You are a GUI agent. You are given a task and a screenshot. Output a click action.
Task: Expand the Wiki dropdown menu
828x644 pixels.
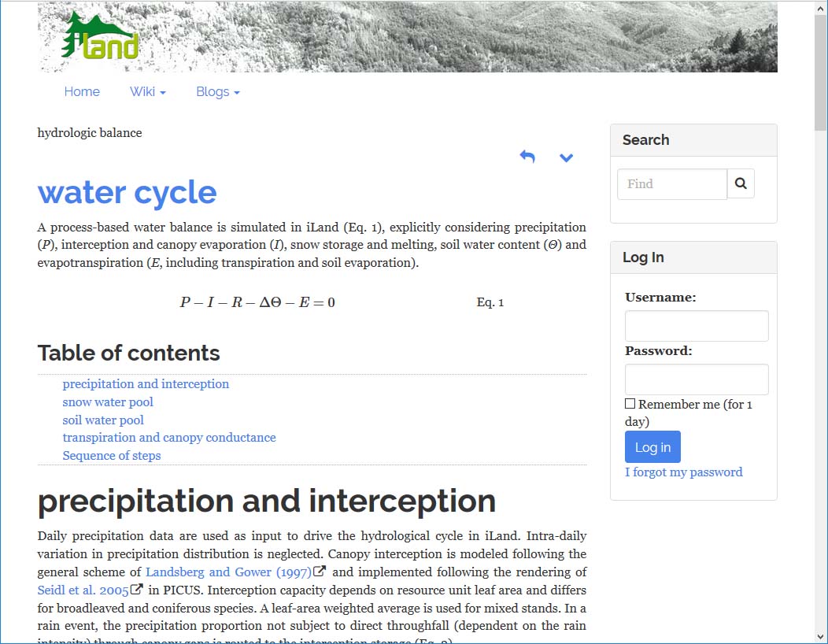(x=147, y=92)
